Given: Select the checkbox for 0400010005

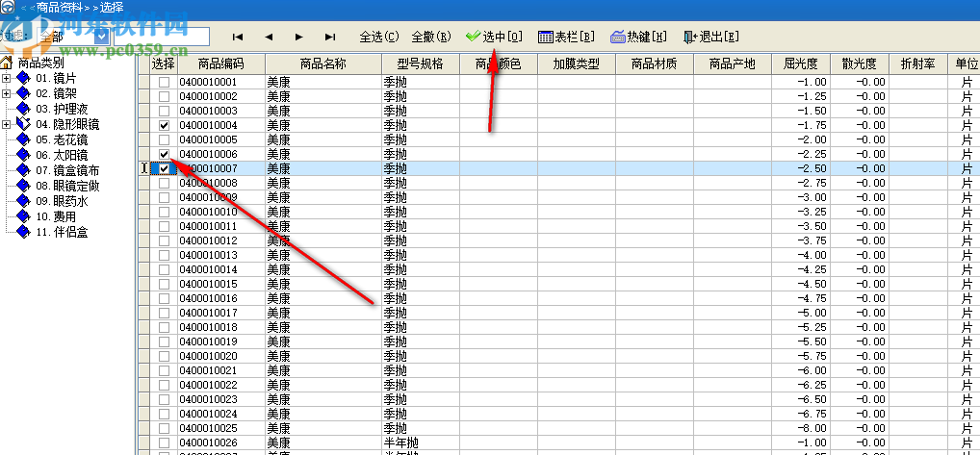Looking at the screenshot, I should tap(164, 139).
